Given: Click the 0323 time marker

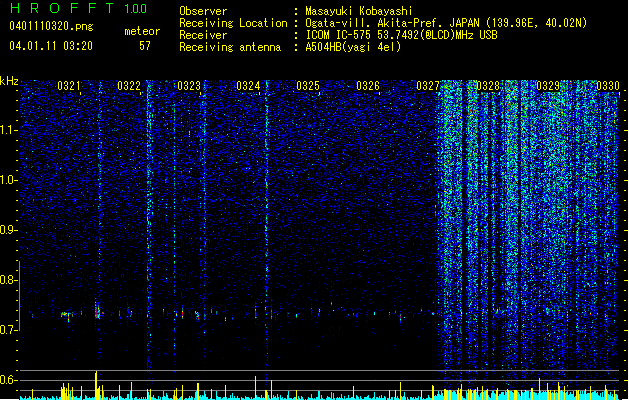Looking at the screenshot, I should (189, 86).
